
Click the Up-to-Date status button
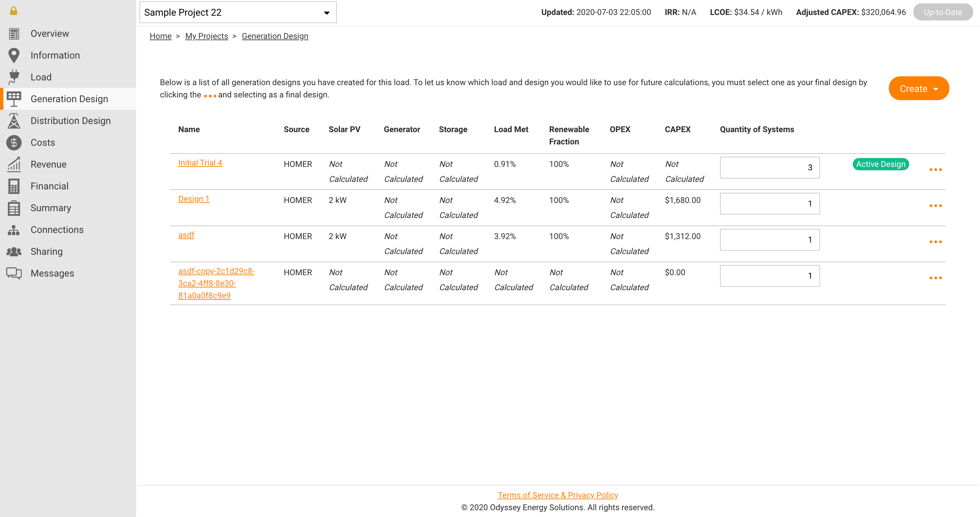point(942,12)
